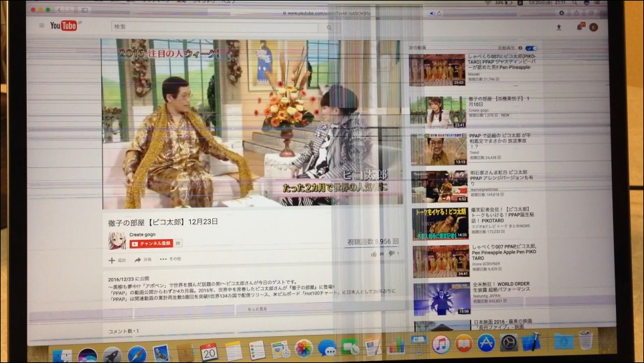644x363 pixels.
Task: Click the YouTube 検索 search field
Action: coord(214,27)
